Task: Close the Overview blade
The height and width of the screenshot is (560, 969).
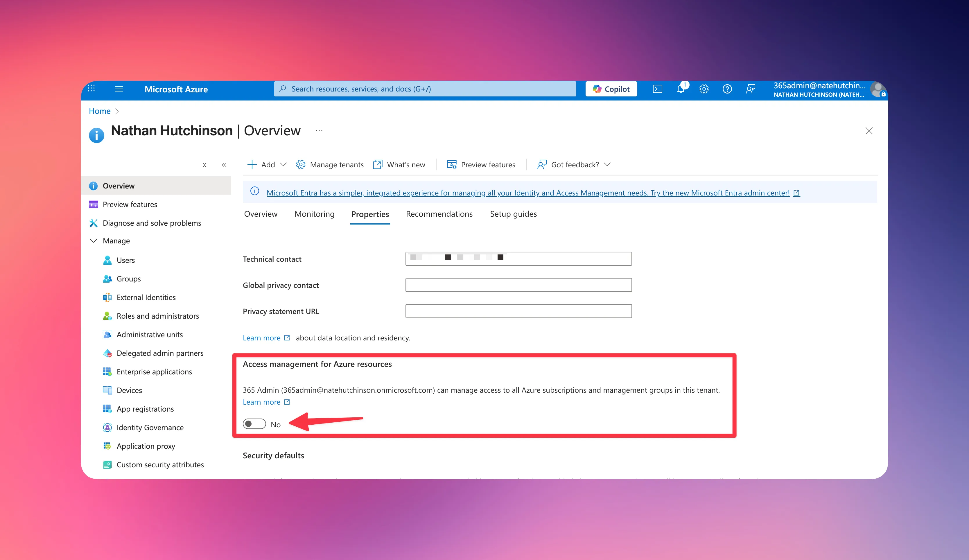Action: (x=869, y=131)
